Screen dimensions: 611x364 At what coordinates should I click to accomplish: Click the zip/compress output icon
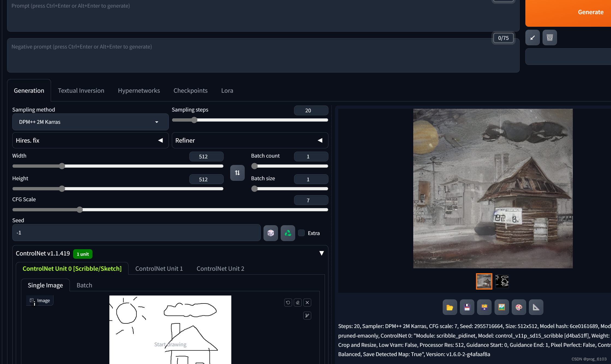(485, 307)
